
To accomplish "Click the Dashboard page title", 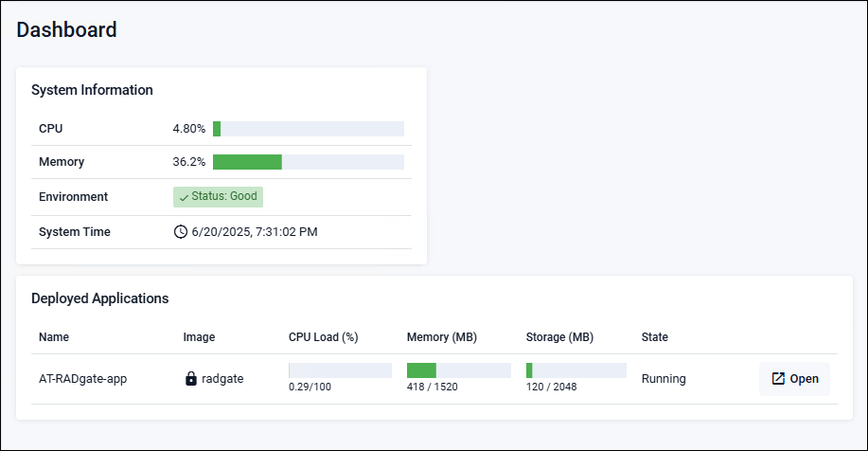I will click(67, 29).
